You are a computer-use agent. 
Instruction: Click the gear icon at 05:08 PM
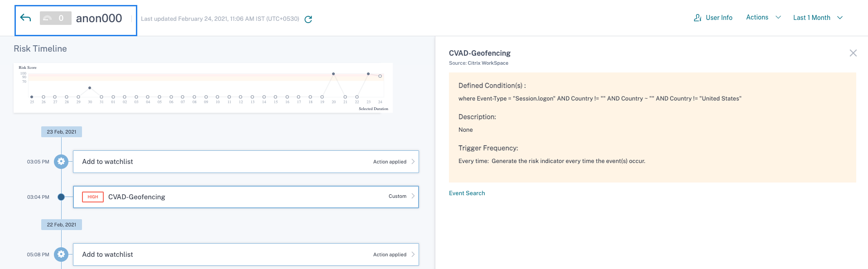pos(61,255)
